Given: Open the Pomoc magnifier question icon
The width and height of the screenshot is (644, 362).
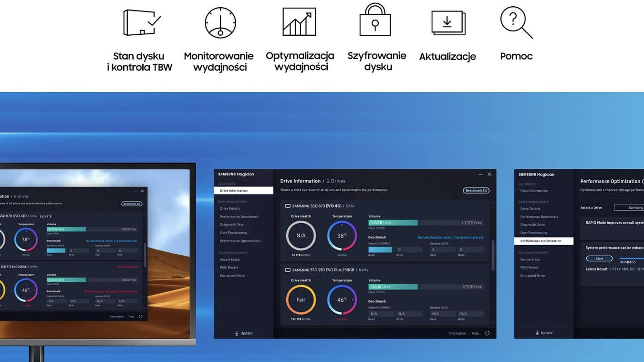Looking at the screenshot, I should coord(516,22).
